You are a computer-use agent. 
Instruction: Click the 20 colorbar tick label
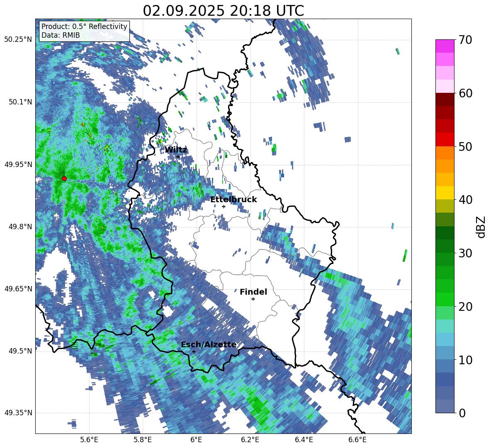tap(465, 306)
